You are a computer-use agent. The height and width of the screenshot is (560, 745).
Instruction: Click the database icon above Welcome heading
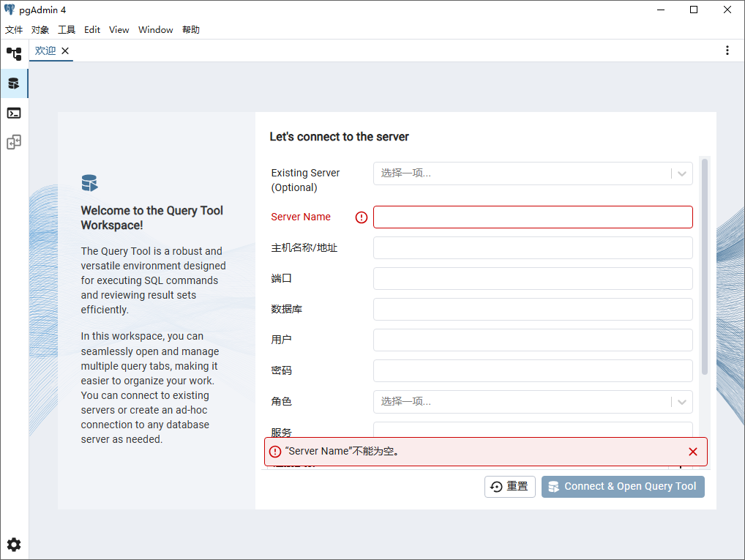pos(89,183)
